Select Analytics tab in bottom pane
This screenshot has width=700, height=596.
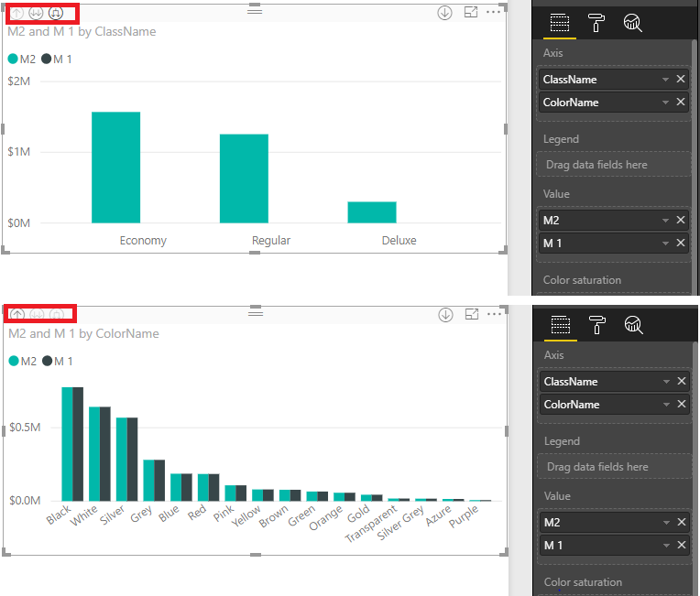tap(633, 325)
